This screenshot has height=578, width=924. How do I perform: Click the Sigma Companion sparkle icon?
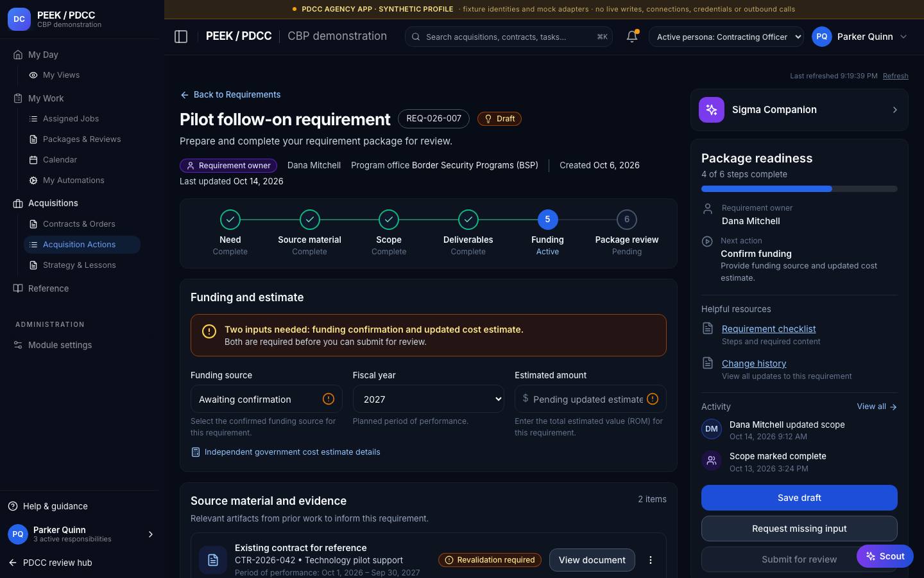pos(712,110)
